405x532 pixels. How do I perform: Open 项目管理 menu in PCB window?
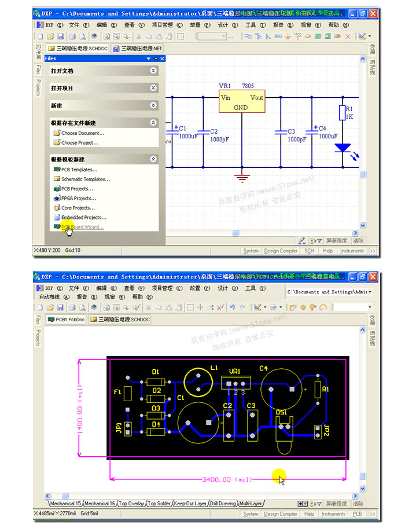point(167,288)
